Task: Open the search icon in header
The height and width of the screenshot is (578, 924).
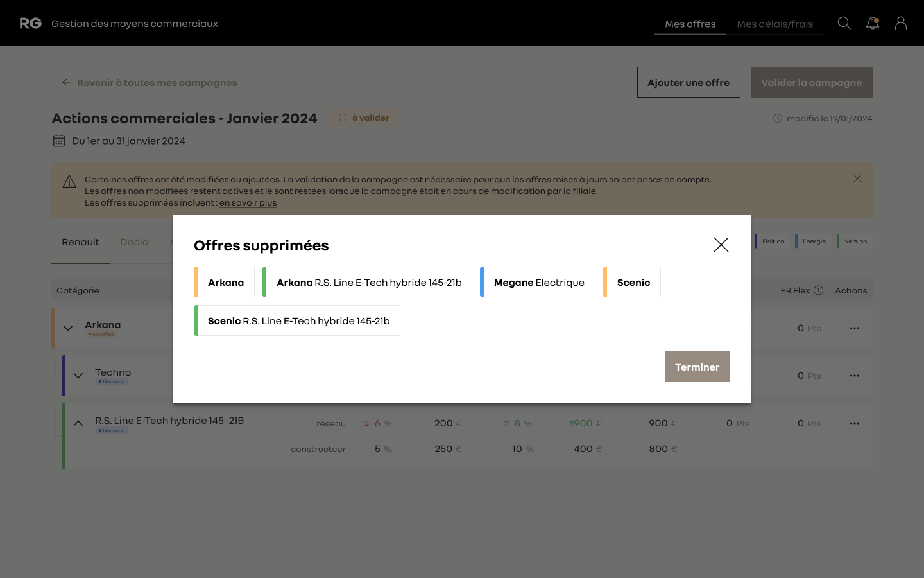Action: [x=844, y=23]
